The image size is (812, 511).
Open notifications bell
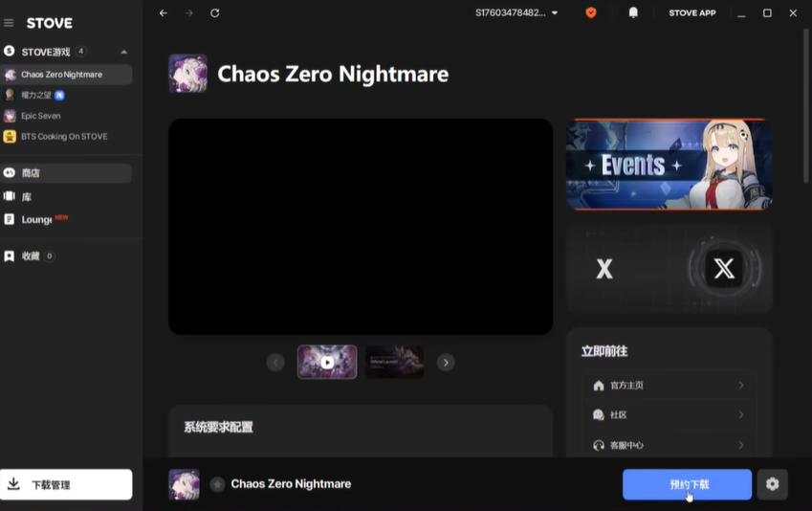tap(633, 13)
